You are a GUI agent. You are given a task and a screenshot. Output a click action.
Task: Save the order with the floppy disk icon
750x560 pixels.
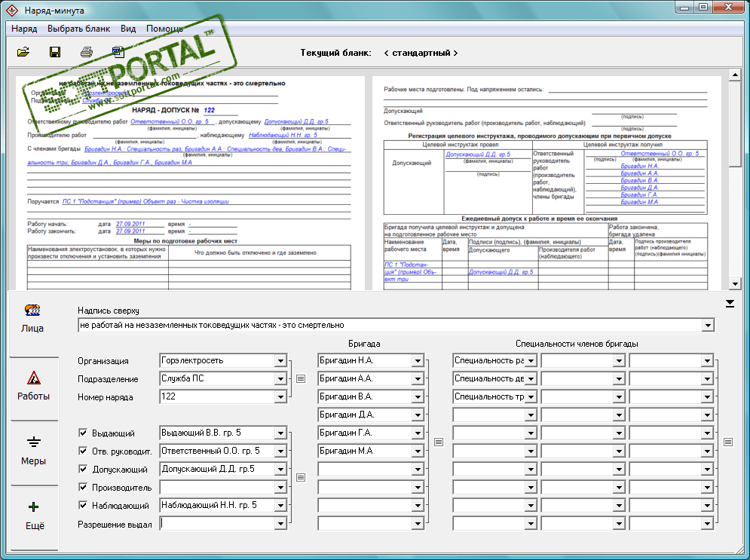click(55, 52)
